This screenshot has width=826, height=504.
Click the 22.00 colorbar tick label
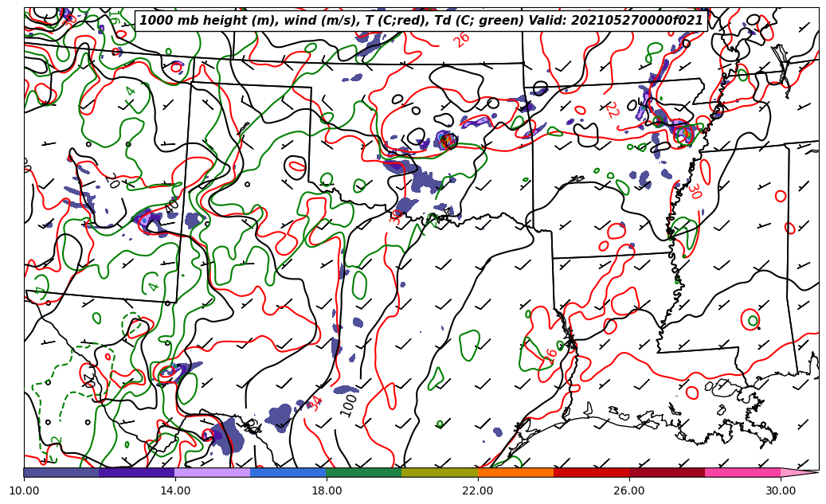point(478,490)
